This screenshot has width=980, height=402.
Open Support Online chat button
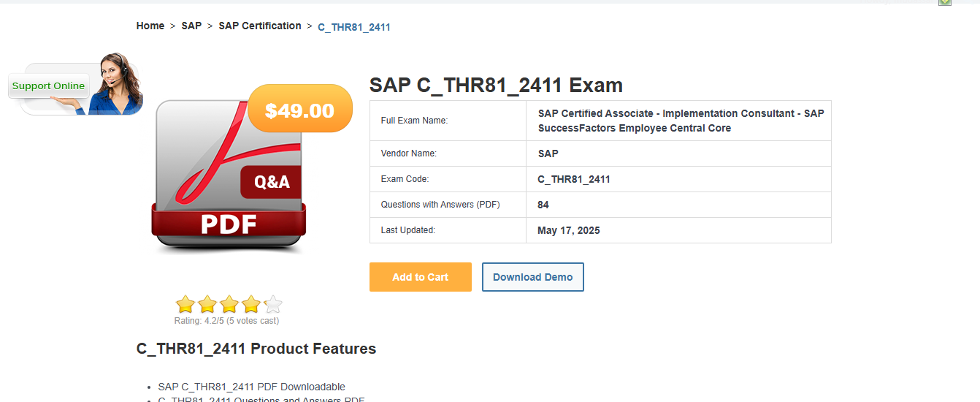tap(48, 86)
